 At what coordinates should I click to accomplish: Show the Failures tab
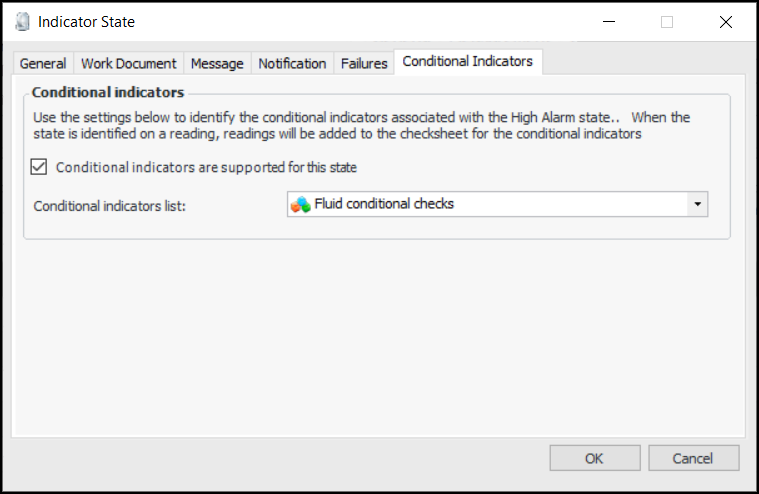click(364, 63)
